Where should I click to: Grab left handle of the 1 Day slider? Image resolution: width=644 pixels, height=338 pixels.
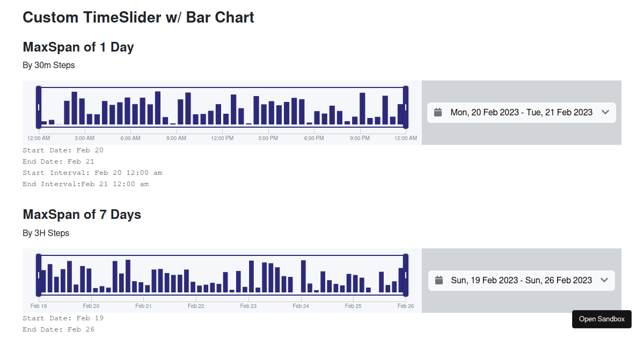[39, 107]
